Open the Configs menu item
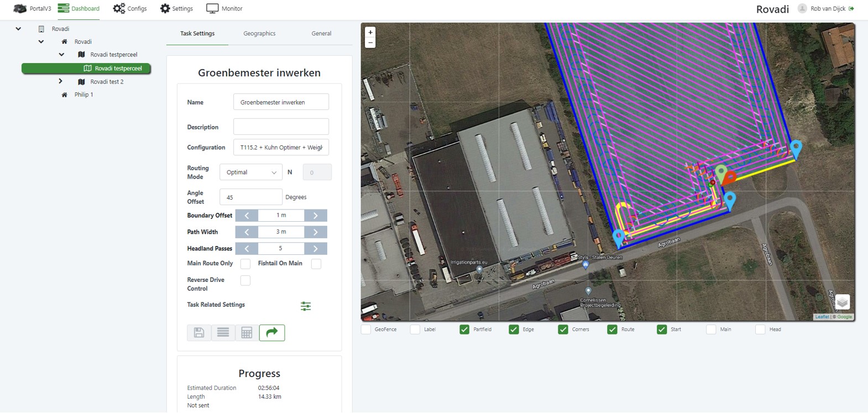 pyautogui.click(x=130, y=8)
